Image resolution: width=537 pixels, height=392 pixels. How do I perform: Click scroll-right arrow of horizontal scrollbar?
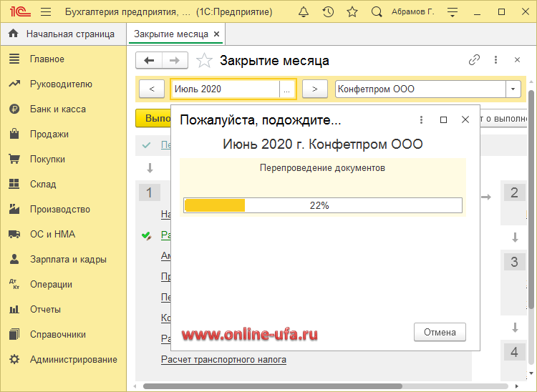click(517, 386)
